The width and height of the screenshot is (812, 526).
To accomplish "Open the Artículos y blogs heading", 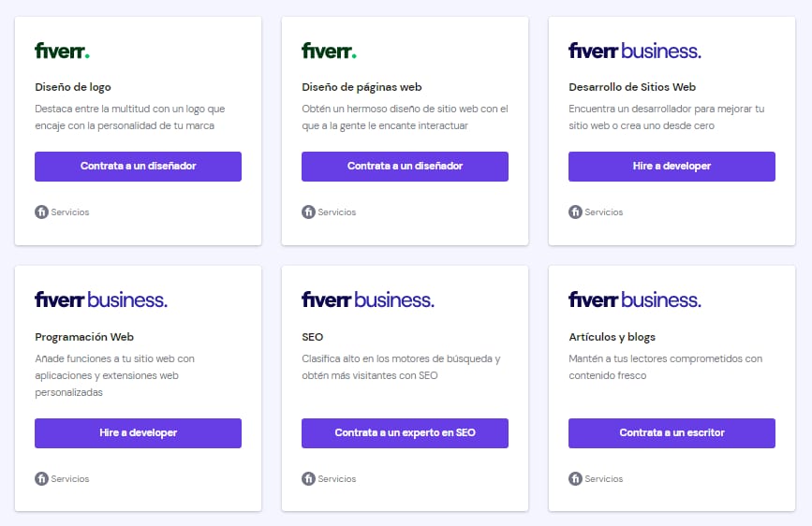I will [612, 337].
